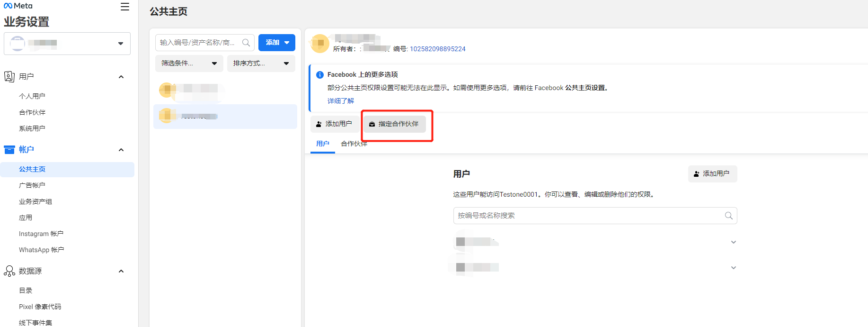The height and width of the screenshot is (327, 868).
Task: Focus the asset search field 输入编号/资产名称
Action: 205,43
